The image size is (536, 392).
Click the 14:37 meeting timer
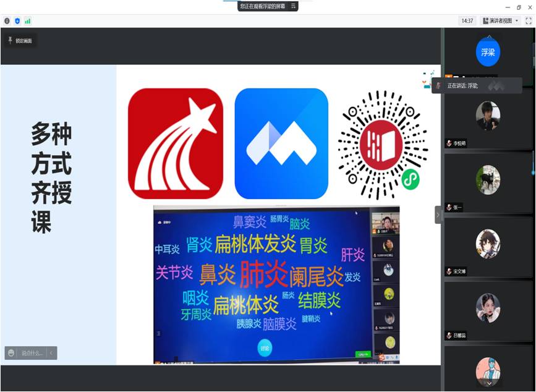pyautogui.click(x=467, y=21)
